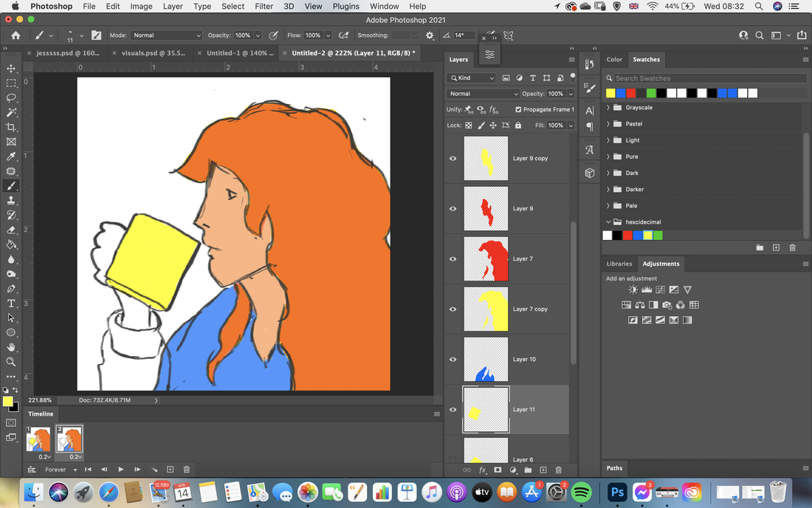Expand the Pastel swatches folder

(608, 124)
